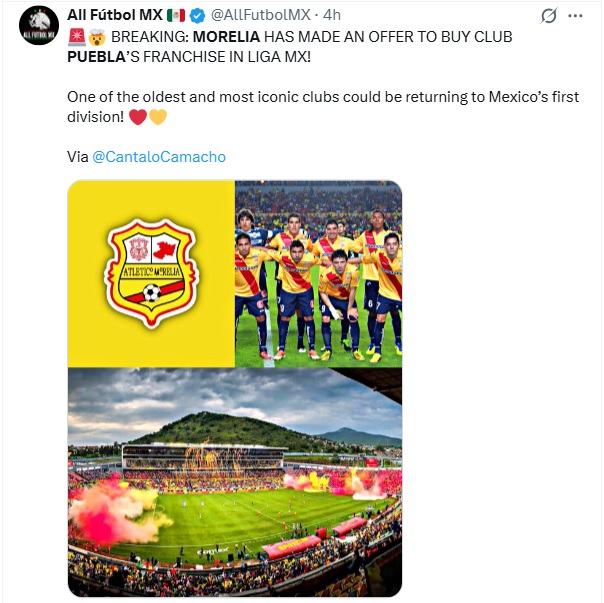Click the All Fútbol MX display name
The height and width of the screenshot is (603, 604).
115,15
